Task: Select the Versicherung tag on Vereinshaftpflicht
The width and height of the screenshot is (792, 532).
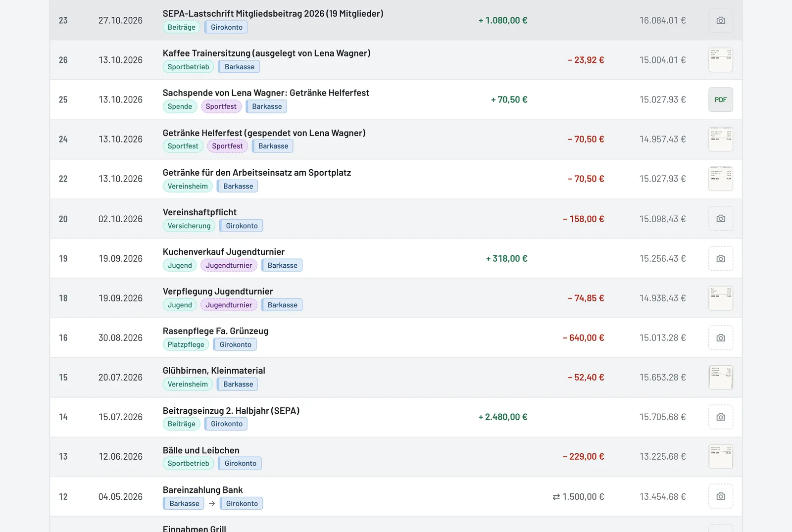Action: click(x=189, y=226)
